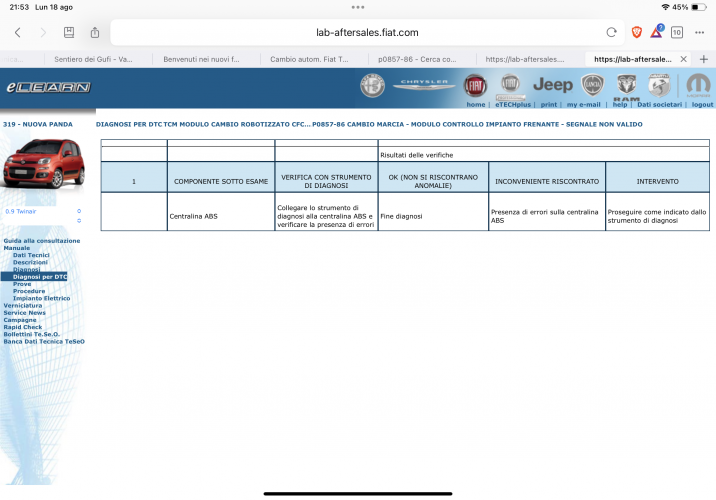Click the logout link
The image size is (716, 500).
click(x=702, y=104)
